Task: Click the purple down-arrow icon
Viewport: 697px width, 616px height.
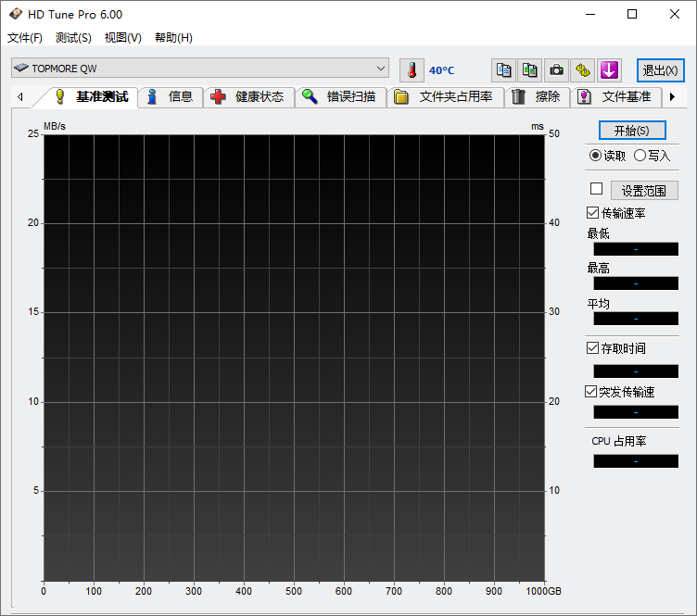Action: (x=608, y=70)
